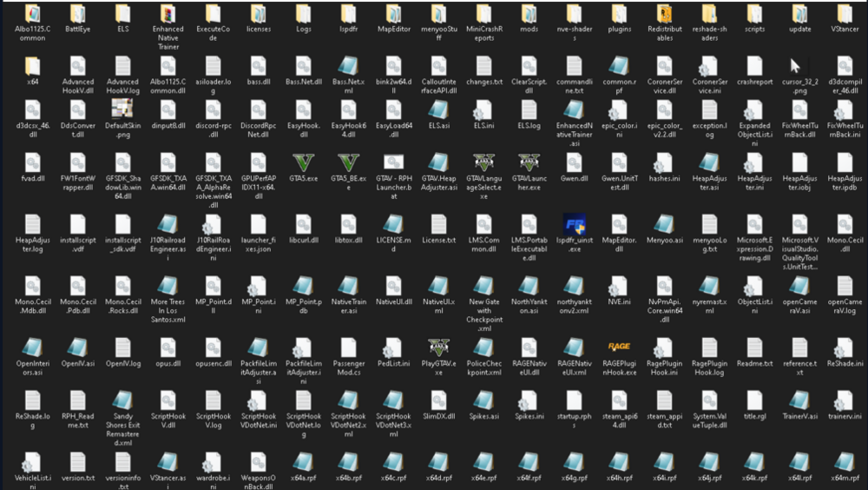Select the GTAV - RPH Launcher.bat file
Viewport: 868px width, 490px height.
coord(393,163)
